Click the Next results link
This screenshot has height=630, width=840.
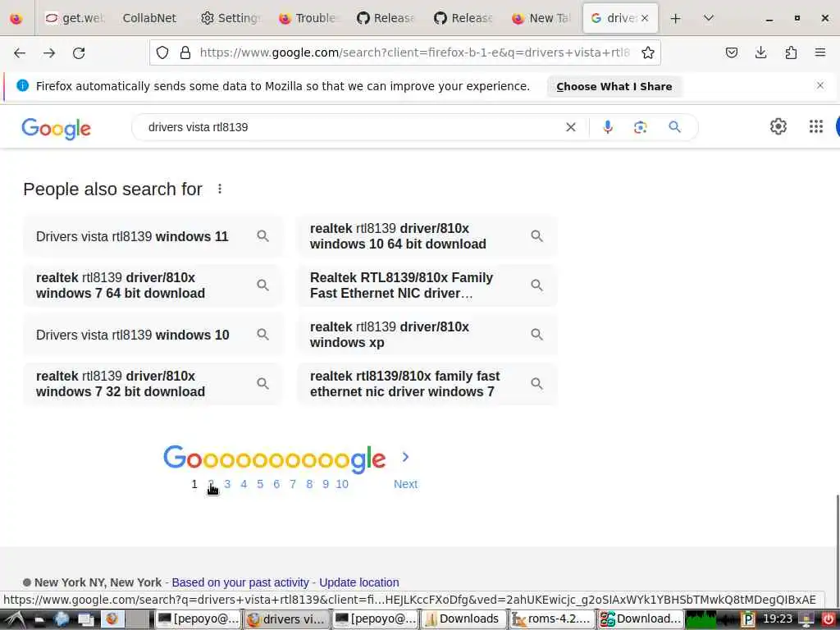point(405,484)
